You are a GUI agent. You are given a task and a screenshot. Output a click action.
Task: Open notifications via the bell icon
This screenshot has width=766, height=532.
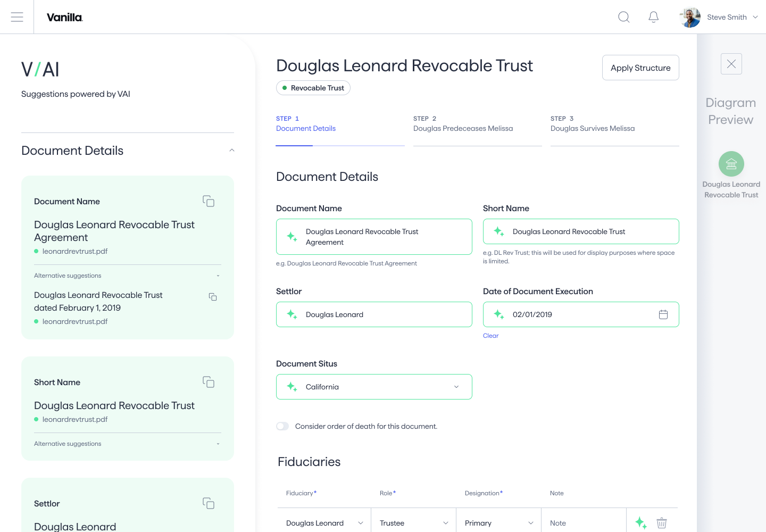click(653, 17)
